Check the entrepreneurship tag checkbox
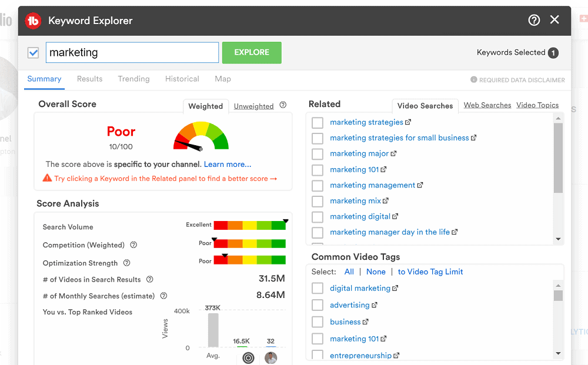 pyautogui.click(x=318, y=355)
